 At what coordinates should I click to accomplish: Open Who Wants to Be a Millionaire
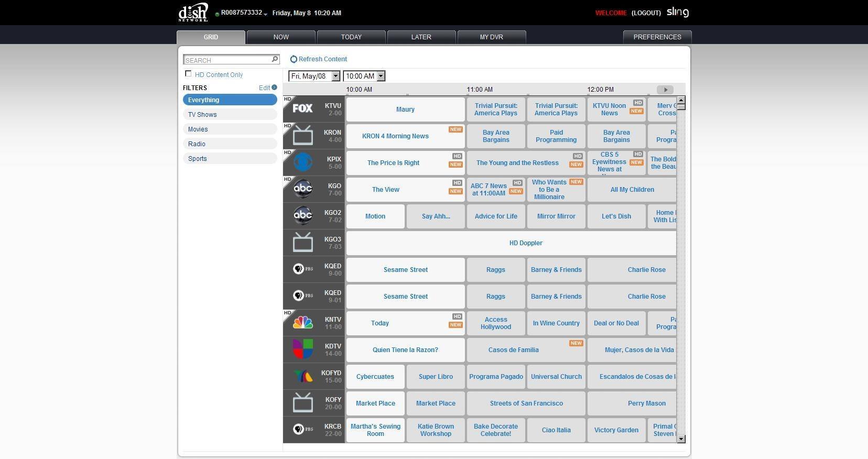coord(556,190)
